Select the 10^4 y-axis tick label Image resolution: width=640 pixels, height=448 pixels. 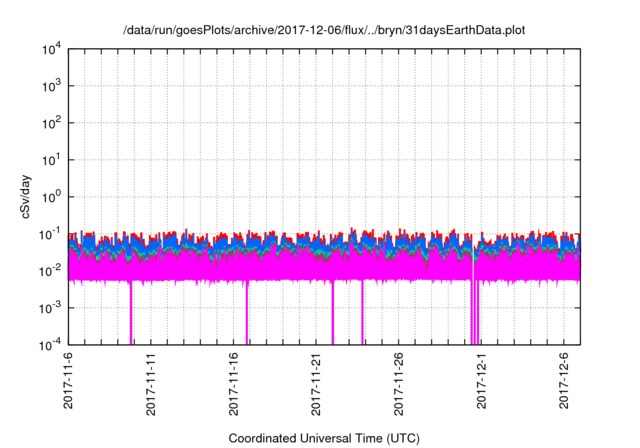52,50
